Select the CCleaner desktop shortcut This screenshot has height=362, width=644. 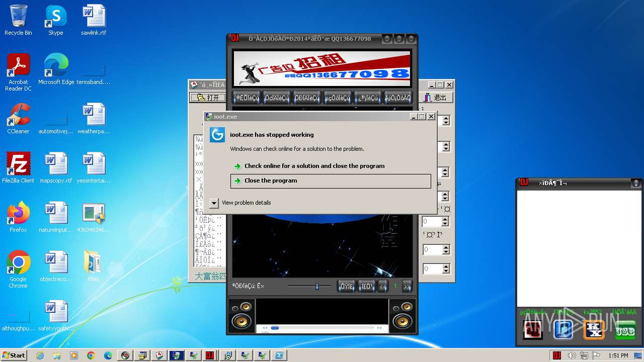(18, 119)
